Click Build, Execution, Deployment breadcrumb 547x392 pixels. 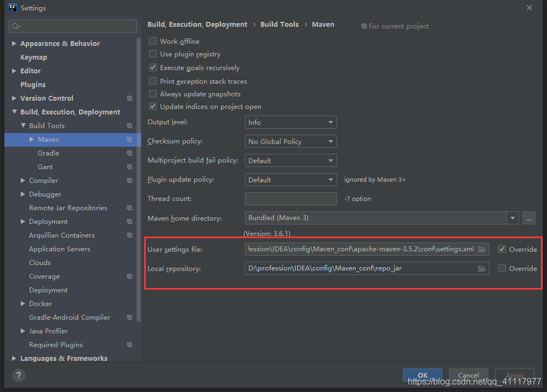click(x=197, y=25)
